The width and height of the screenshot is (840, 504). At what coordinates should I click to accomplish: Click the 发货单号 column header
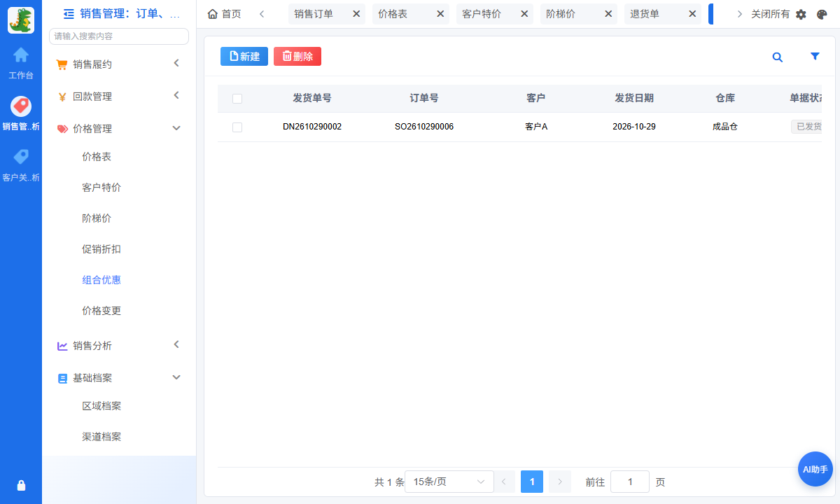[x=312, y=99]
